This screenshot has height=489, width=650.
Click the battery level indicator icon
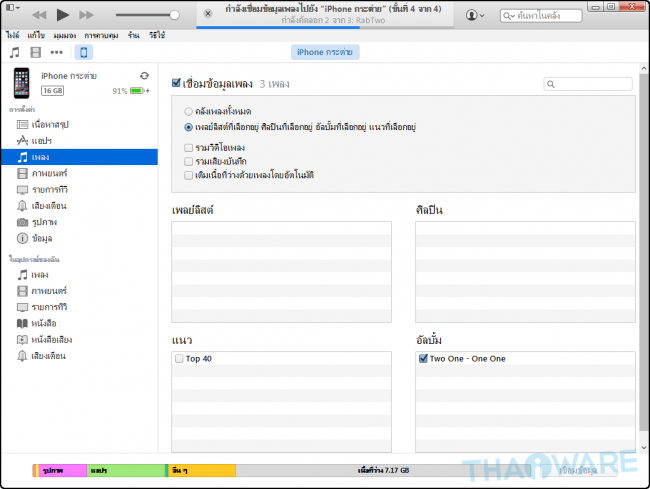[x=138, y=91]
